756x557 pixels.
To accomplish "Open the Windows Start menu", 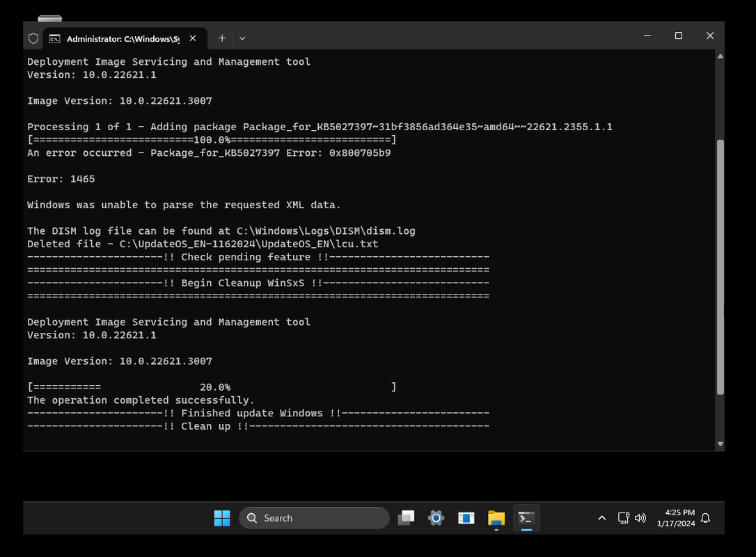I will pyautogui.click(x=222, y=519).
